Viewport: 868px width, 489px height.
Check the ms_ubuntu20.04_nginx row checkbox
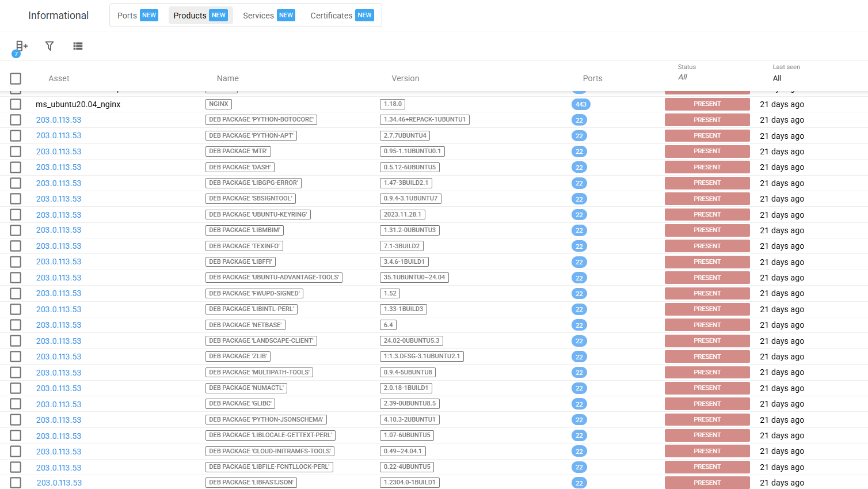click(x=16, y=104)
